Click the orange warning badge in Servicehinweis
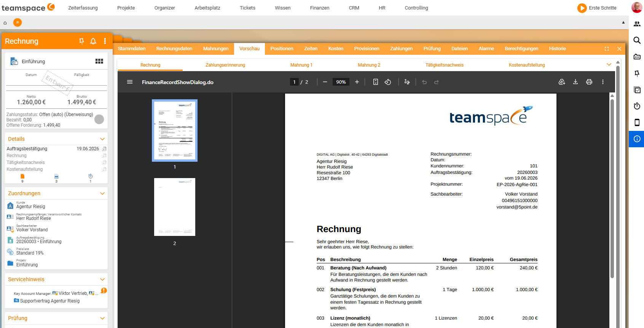Image resolution: width=644 pixels, height=328 pixels. coord(104,290)
